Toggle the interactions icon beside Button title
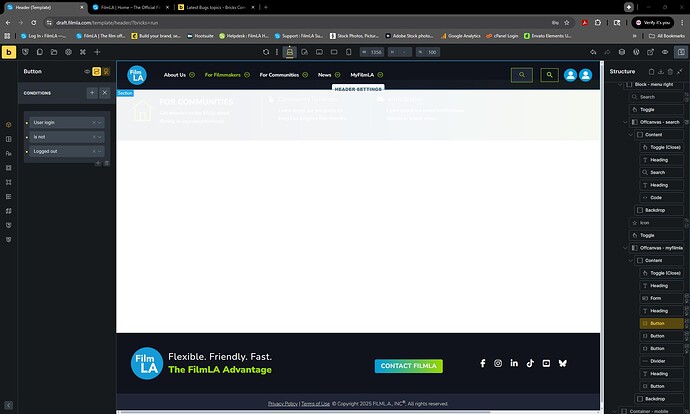Viewport: 690px width, 414px height. tap(106, 71)
